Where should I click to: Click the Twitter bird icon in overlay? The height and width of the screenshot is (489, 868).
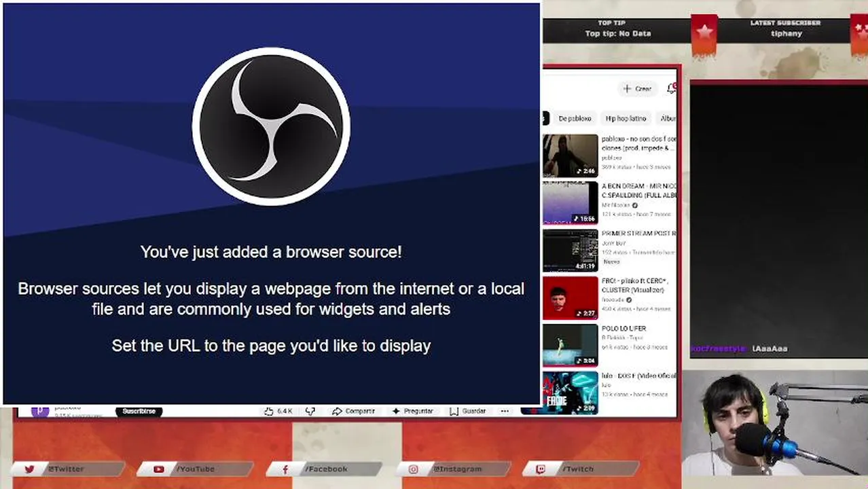(x=29, y=469)
